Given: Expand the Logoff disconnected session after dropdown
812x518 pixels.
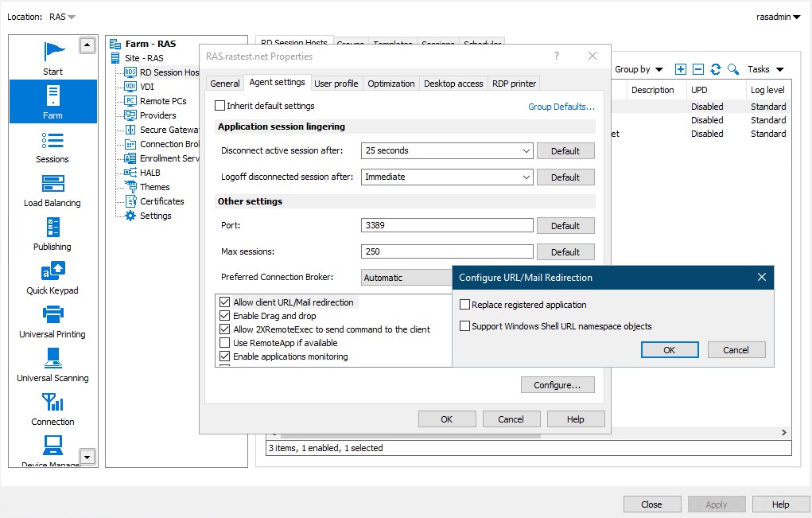Looking at the screenshot, I should tap(447, 177).
